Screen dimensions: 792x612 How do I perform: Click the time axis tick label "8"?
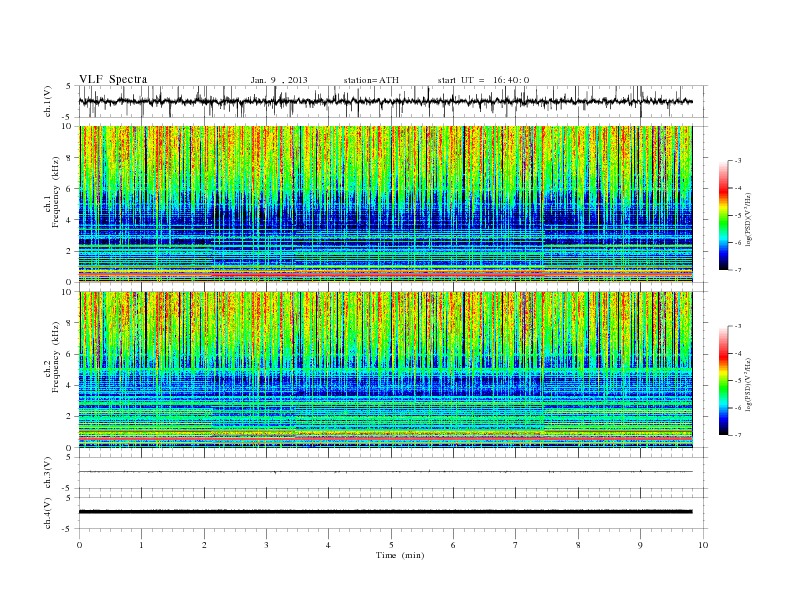[x=578, y=545]
